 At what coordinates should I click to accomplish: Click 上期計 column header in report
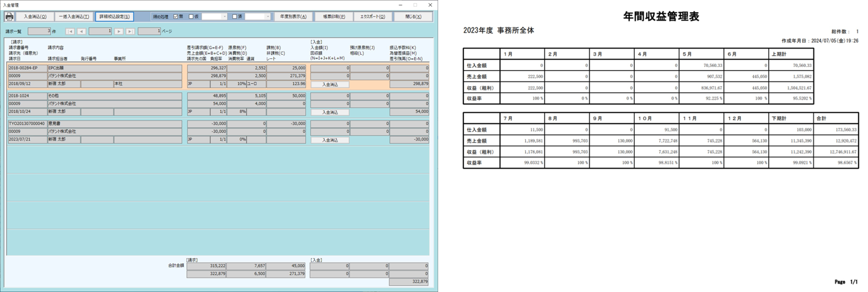pos(791,54)
